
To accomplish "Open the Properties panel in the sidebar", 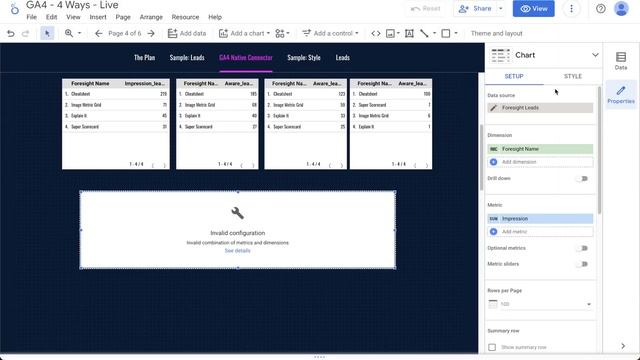I will 621,95.
